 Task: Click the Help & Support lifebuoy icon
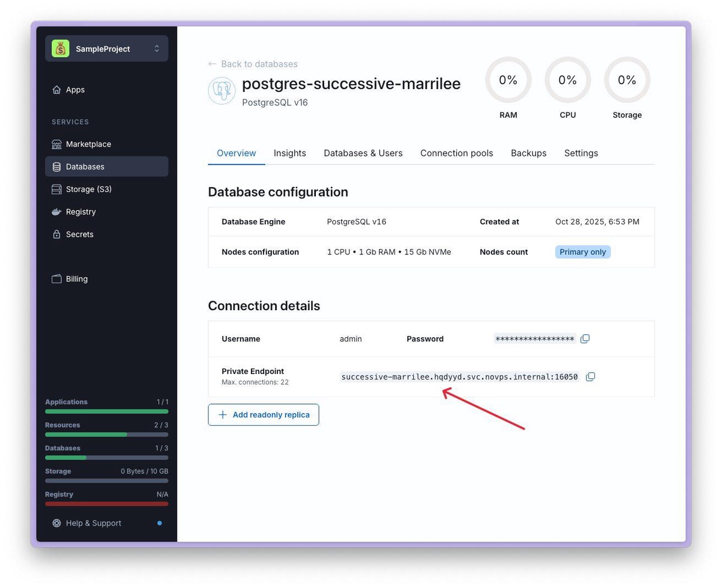pyautogui.click(x=57, y=523)
